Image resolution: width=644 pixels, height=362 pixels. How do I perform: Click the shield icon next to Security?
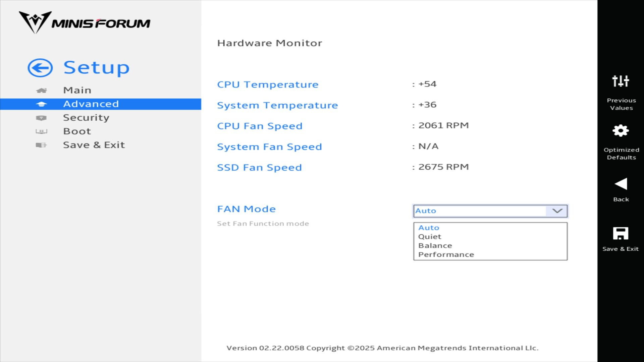41,118
